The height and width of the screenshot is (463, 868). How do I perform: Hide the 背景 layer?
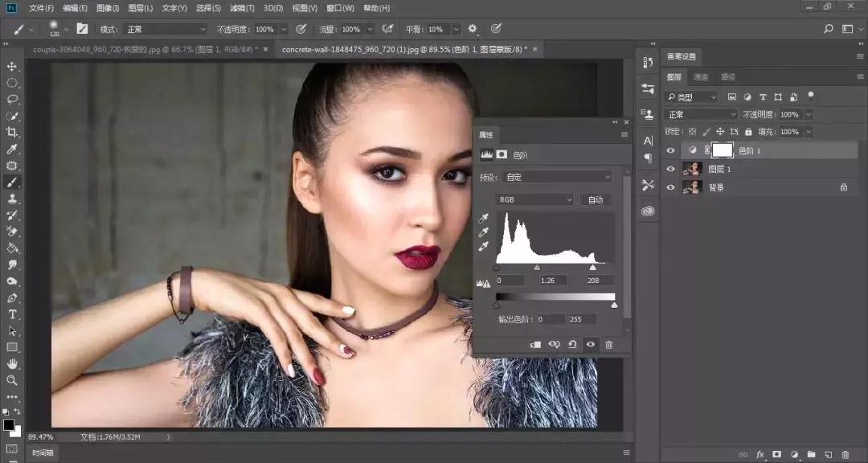click(671, 187)
